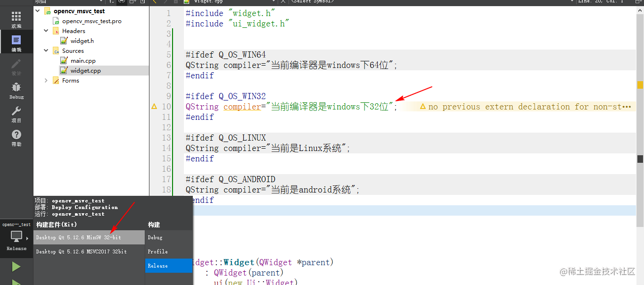Screen dimensions: 644x285
Task: Go back with the yellow back arrow
Action: (x=155, y=1)
